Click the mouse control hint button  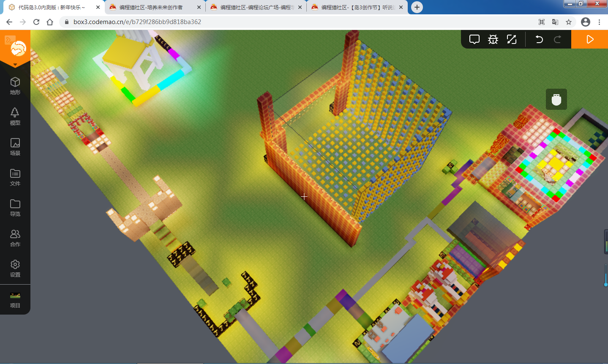[x=556, y=99]
